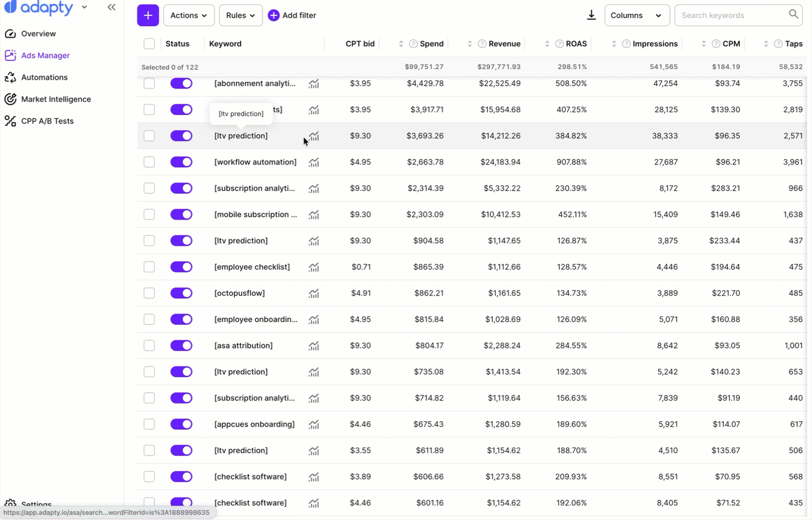
Task: Open chart icon for asa attribution keyword
Action: pos(314,346)
